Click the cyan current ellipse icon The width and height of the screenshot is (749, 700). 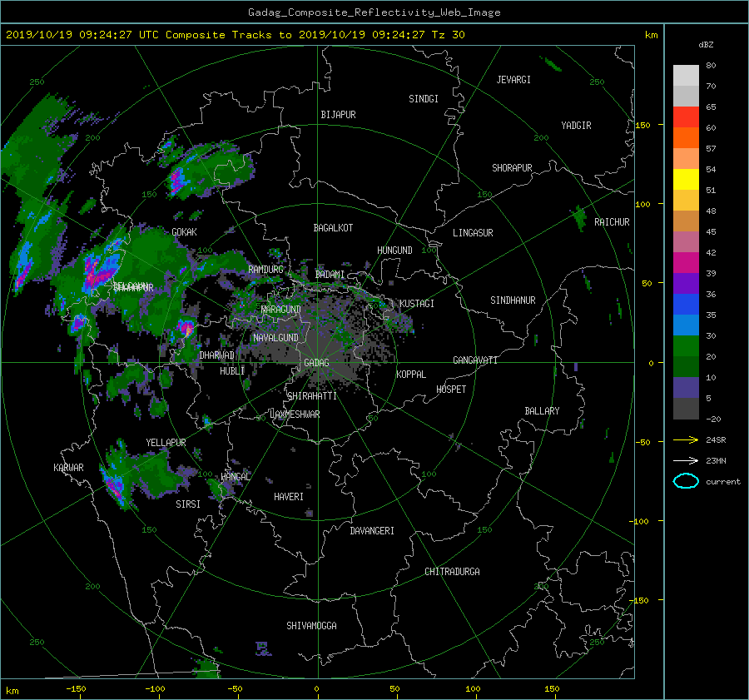(686, 481)
